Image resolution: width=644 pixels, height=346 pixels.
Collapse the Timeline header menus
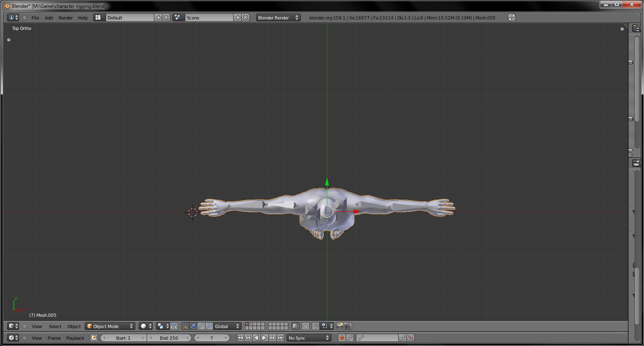coord(24,338)
